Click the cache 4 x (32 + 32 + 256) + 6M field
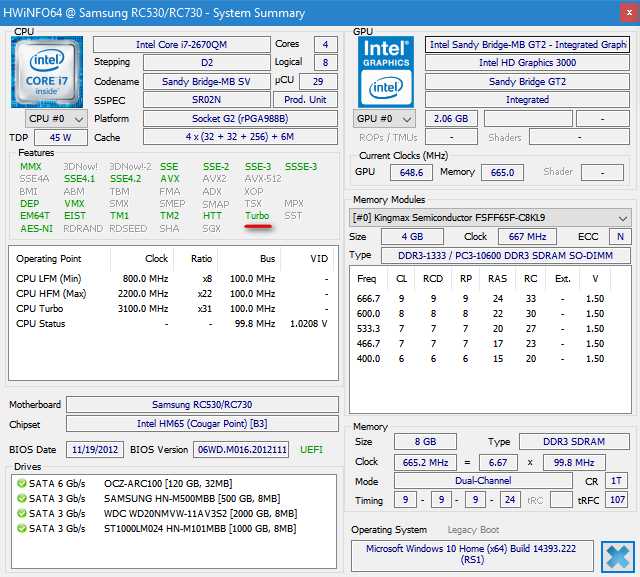This screenshot has width=640, height=577. click(240, 137)
